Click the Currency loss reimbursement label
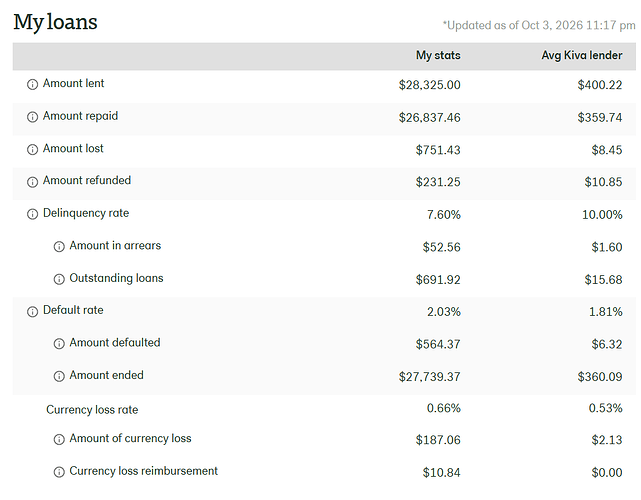 pos(143,471)
